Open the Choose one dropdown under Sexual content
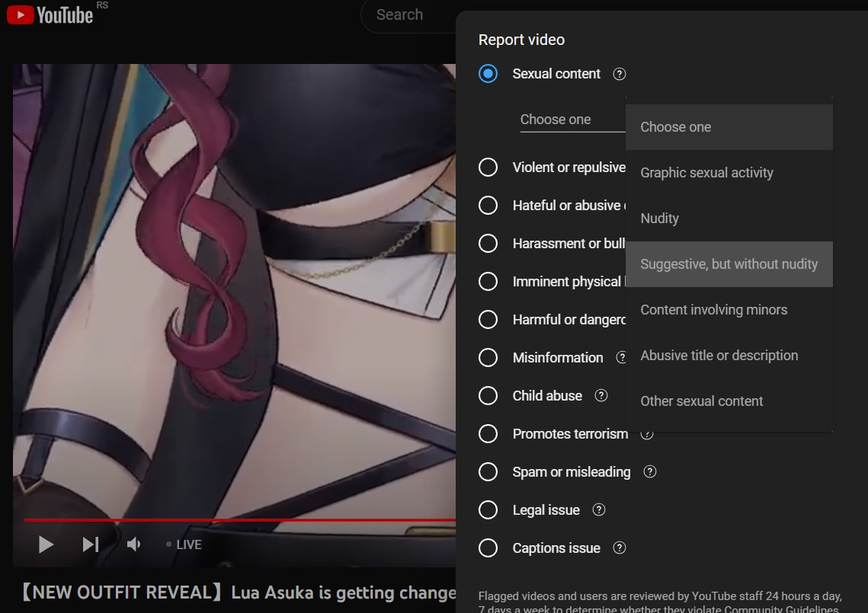 tap(572, 120)
